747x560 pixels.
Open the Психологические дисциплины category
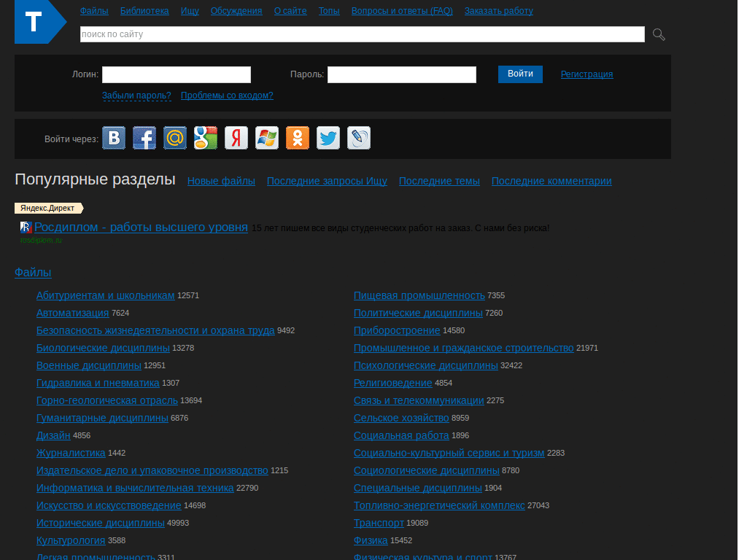coord(426,365)
